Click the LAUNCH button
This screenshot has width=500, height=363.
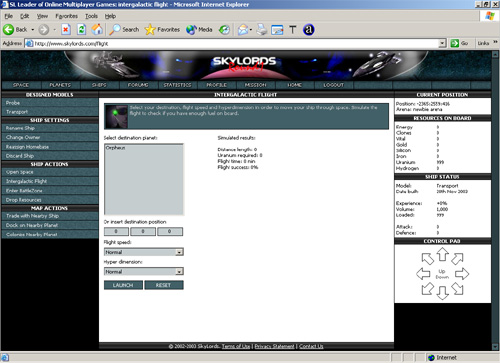123,285
